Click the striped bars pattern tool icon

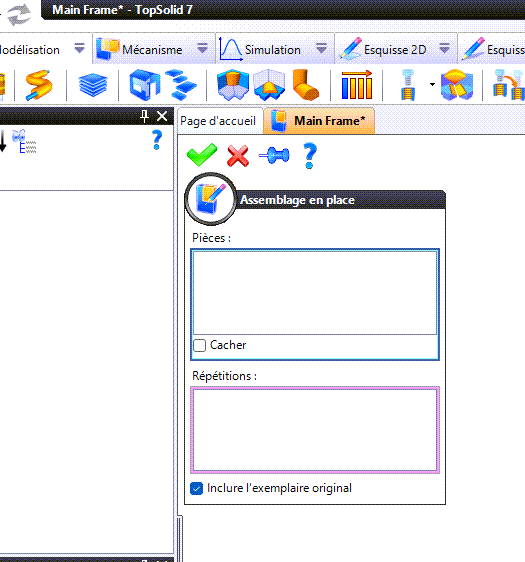click(357, 85)
